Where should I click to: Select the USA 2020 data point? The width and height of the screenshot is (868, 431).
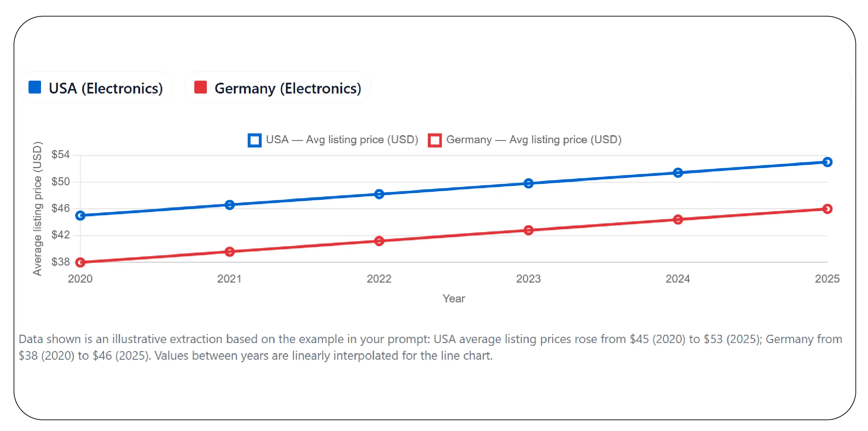click(80, 216)
